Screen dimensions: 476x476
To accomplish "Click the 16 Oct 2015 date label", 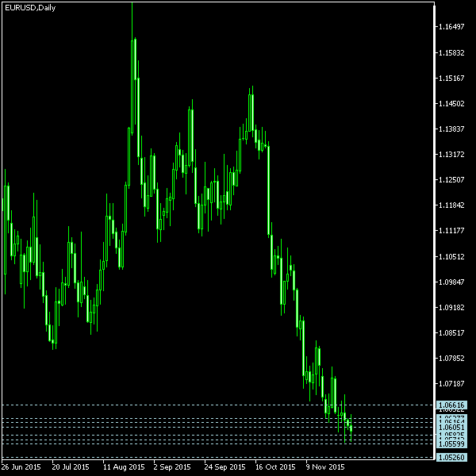I will [275, 467].
